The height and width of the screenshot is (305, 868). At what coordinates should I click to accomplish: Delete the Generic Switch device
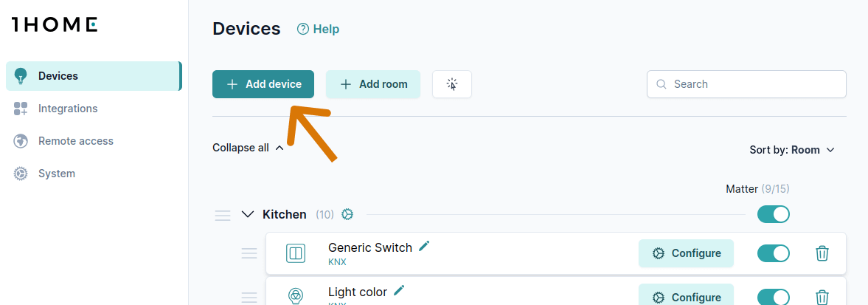[822, 253]
